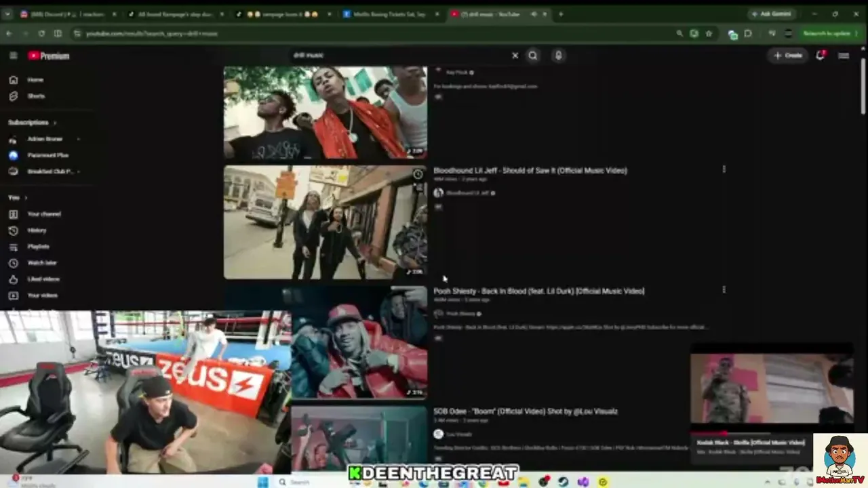Screen dimensions: 868x488
Task: Open the Bloodhound Lil Jeff video thumbnail
Action: pos(325,222)
